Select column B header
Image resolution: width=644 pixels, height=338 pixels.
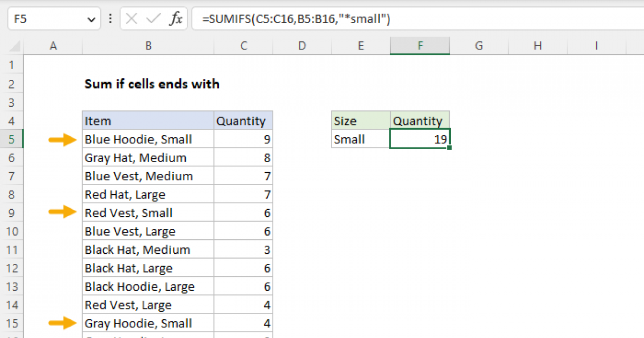click(148, 46)
